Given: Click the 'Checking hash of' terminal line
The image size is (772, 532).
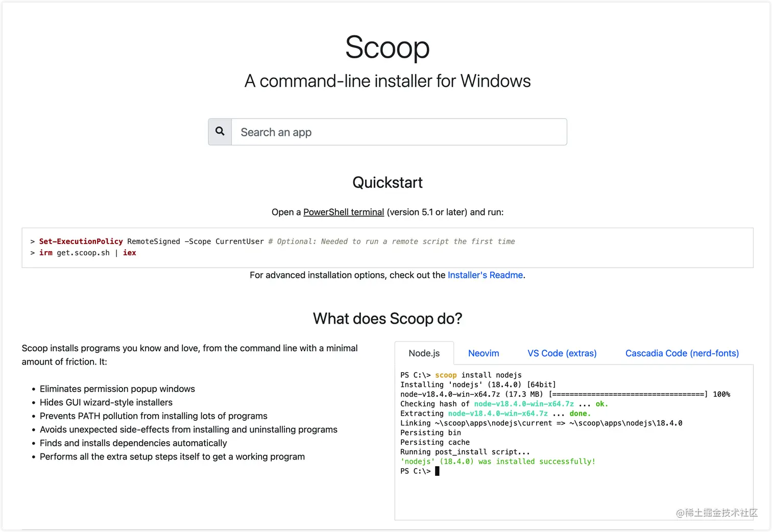Looking at the screenshot, I should [504, 404].
